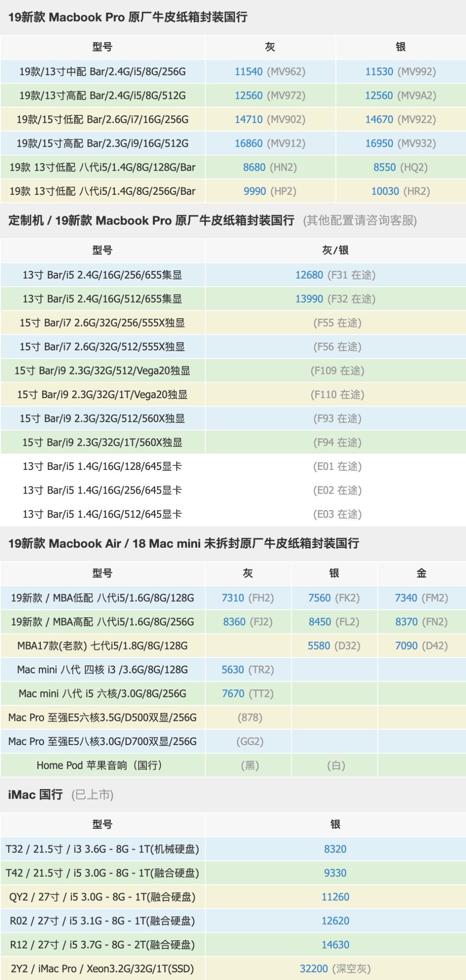Image resolution: width=466 pixels, height=980 pixels.
Task: Click the price 5580 (D32)
Action: point(334,646)
